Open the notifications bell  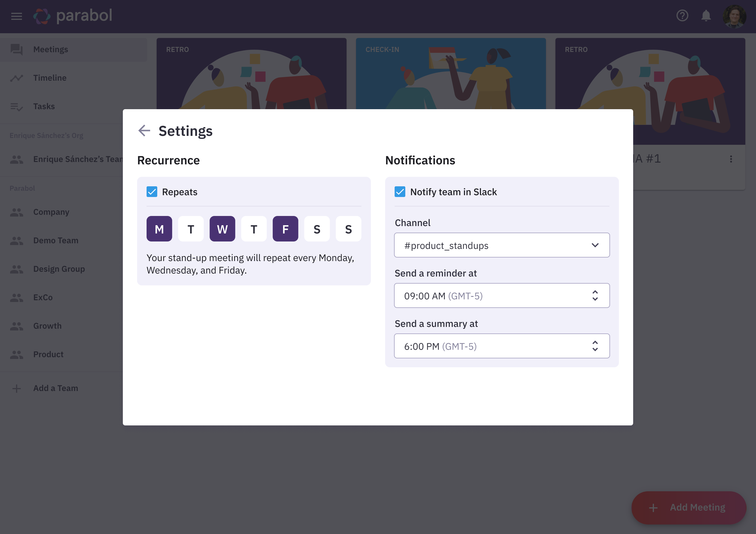pyautogui.click(x=705, y=16)
